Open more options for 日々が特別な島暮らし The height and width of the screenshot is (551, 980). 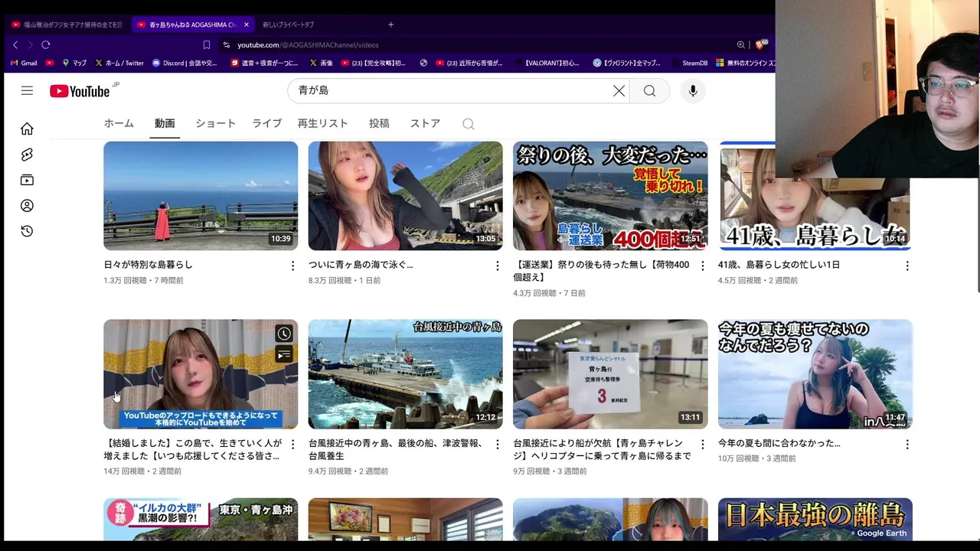(292, 266)
